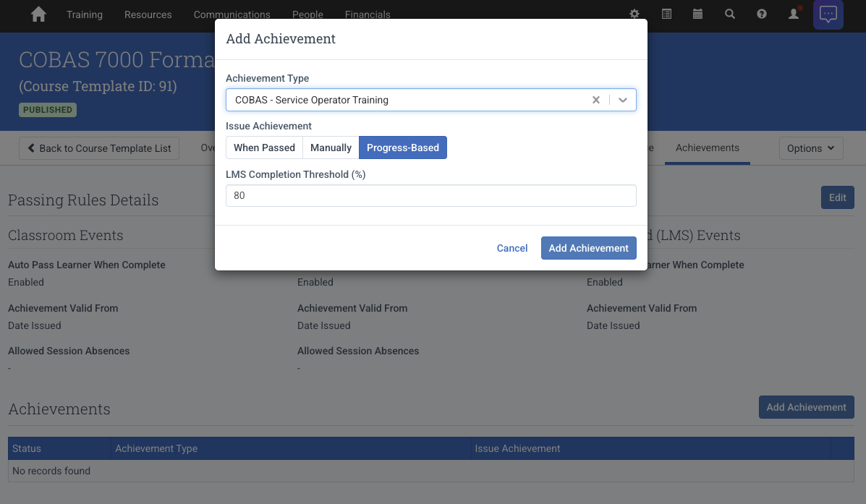Open the user profile icon
This screenshot has width=866, height=504.
coord(794,14)
